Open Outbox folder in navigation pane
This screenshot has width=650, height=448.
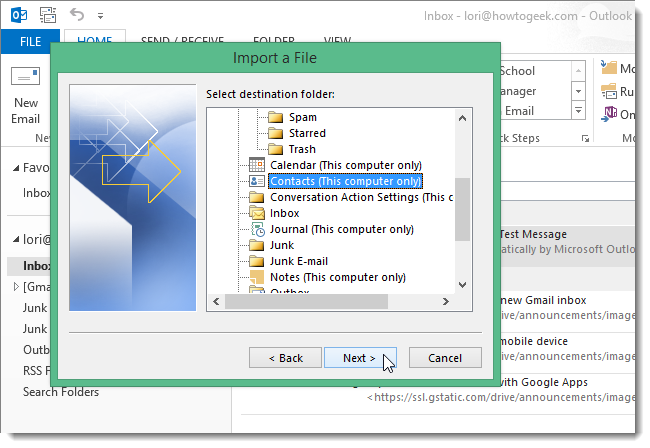pos(36,350)
